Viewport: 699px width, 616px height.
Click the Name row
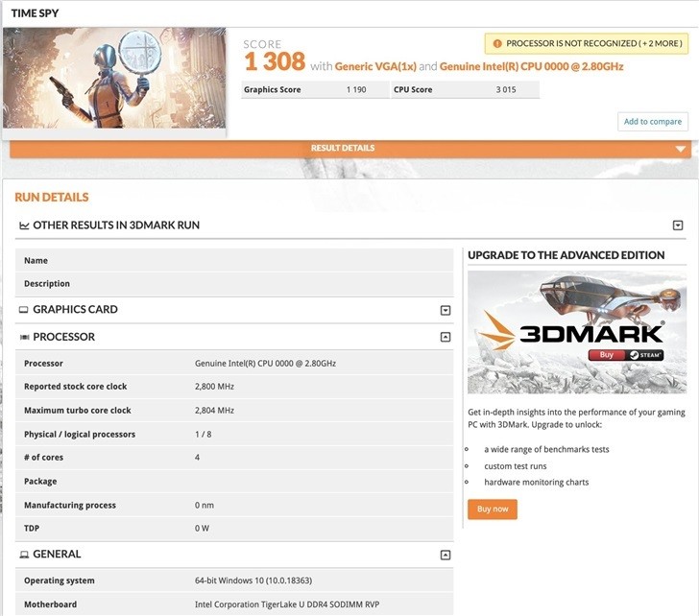234,261
